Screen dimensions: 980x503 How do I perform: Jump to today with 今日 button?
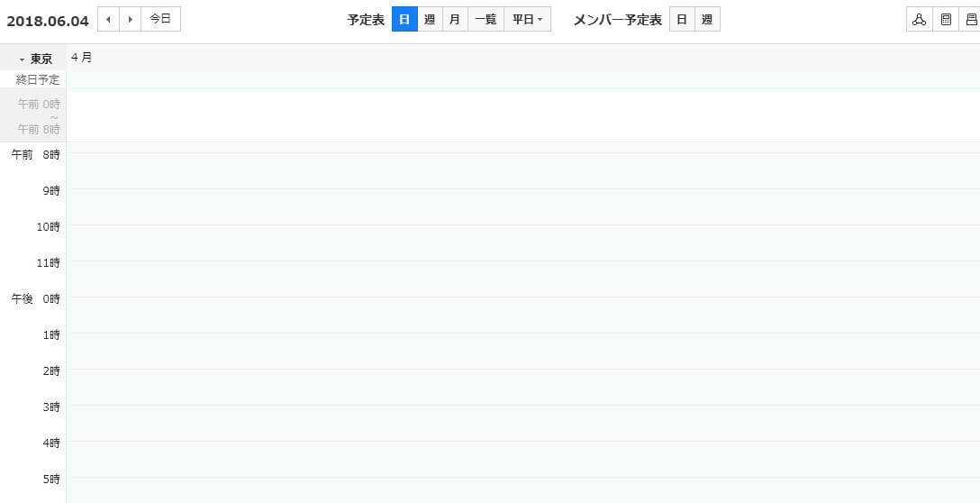(x=160, y=19)
